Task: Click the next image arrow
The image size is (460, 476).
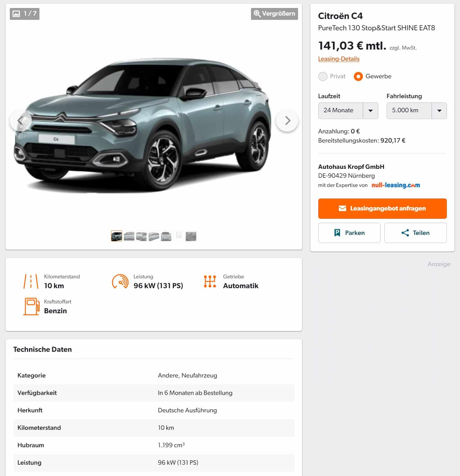Action: (x=287, y=121)
